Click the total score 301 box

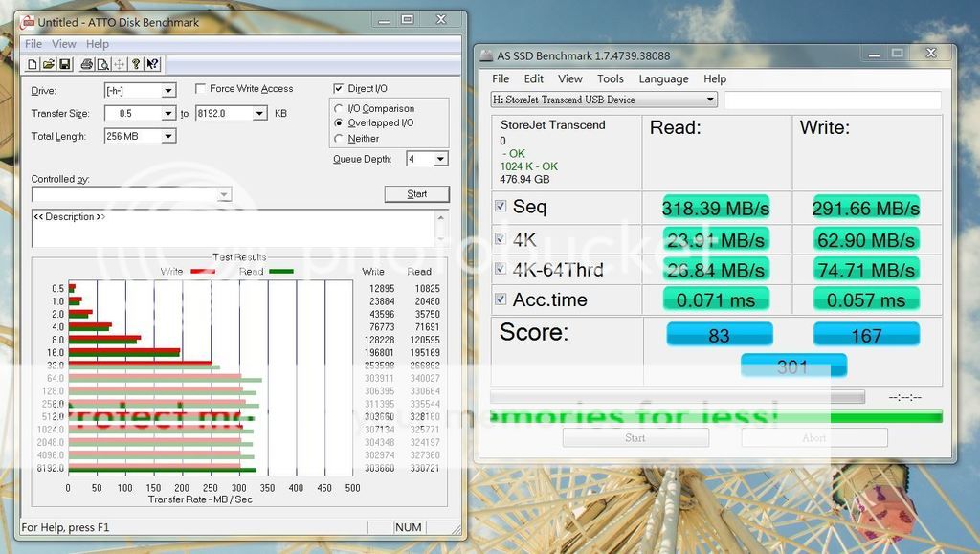(793, 366)
